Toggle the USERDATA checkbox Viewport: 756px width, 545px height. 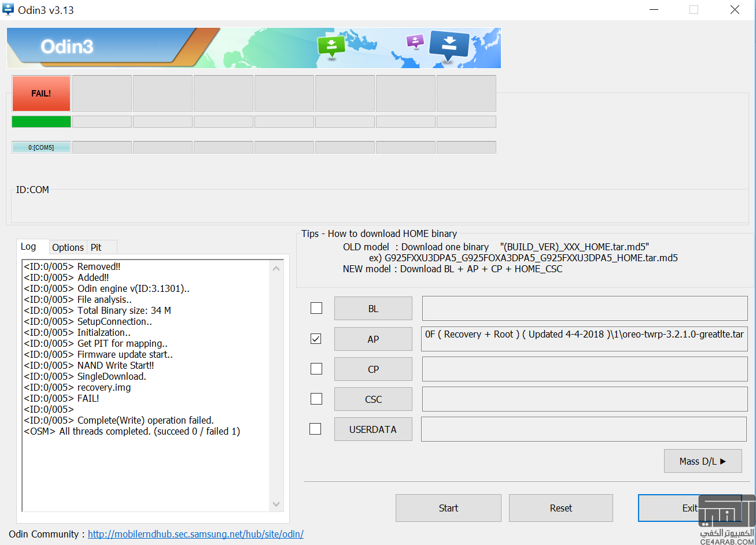coord(315,429)
